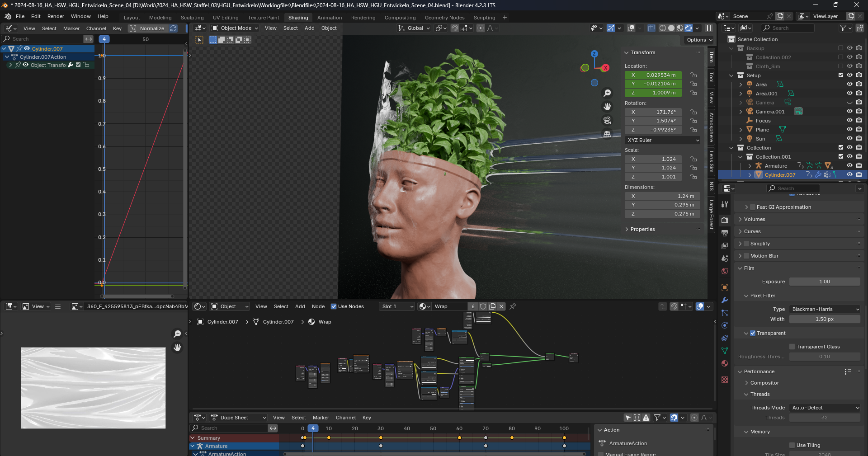The image size is (868, 456).
Task: Enable the Backup collection checkbox
Action: pos(841,48)
